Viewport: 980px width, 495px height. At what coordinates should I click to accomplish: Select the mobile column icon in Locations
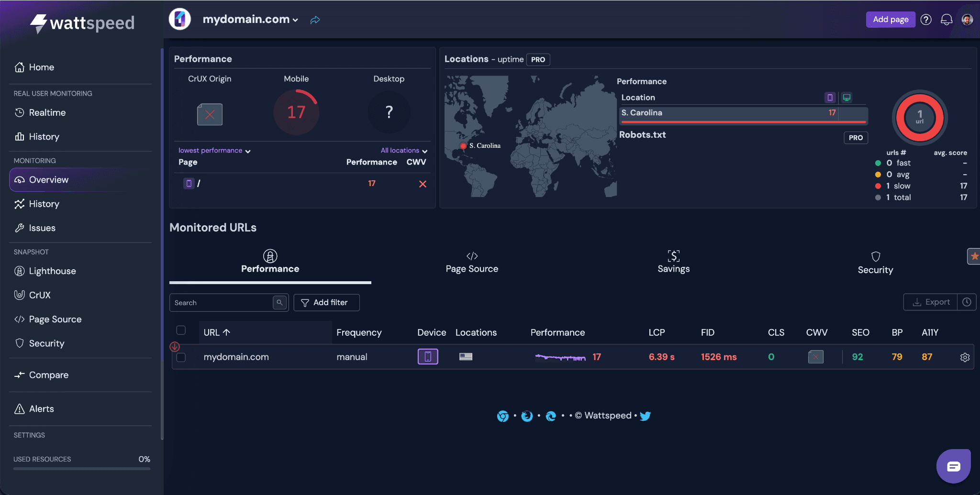click(830, 98)
